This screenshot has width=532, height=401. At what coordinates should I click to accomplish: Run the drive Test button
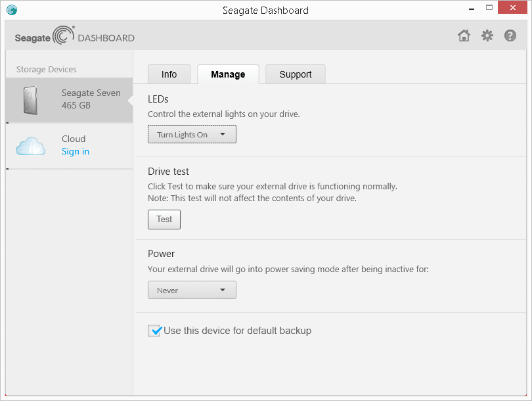tap(164, 220)
